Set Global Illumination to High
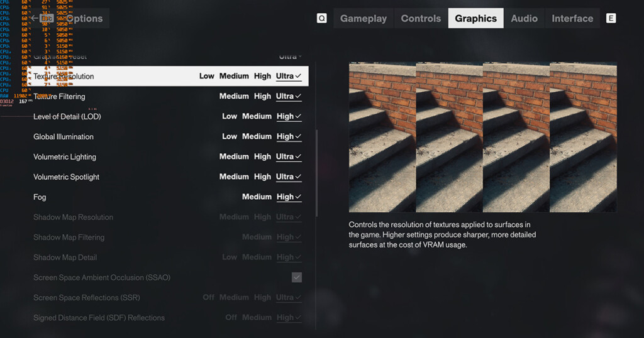The image size is (644, 338). point(289,136)
